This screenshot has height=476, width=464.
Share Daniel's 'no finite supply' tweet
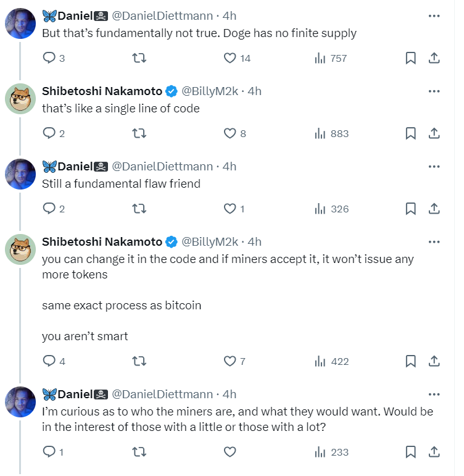(434, 58)
